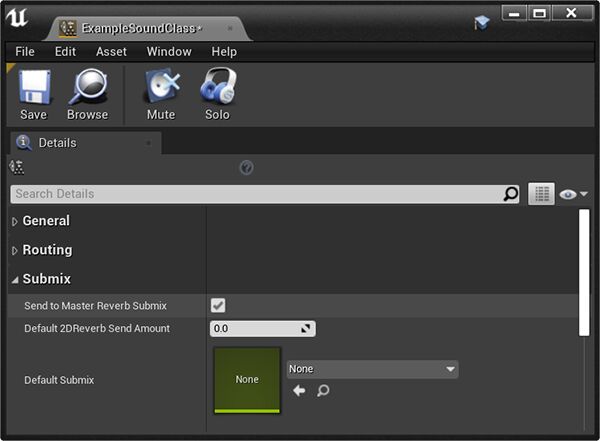
Task: Click the Unreal Engine logo
Action: pyautogui.click(x=17, y=18)
